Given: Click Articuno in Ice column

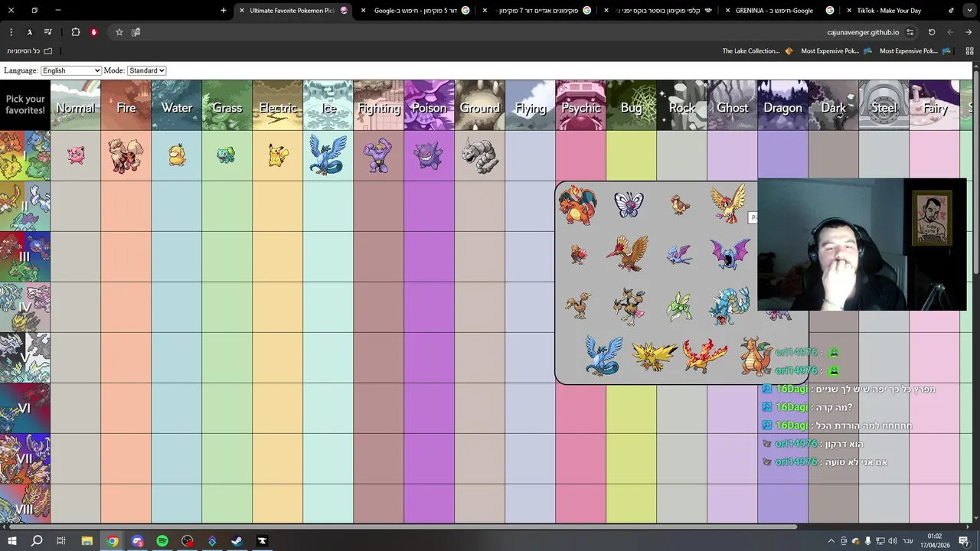Looking at the screenshot, I should coord(328,155).
